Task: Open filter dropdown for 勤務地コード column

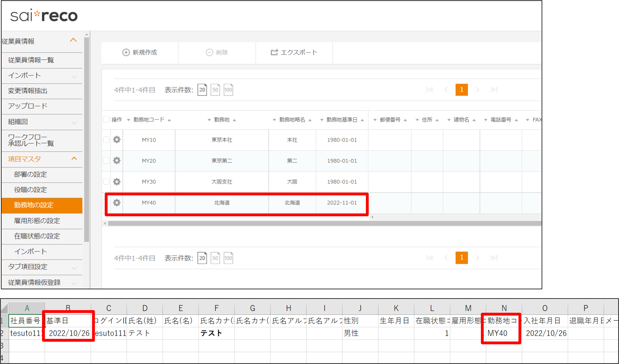Action: click(x=128, y=120)
